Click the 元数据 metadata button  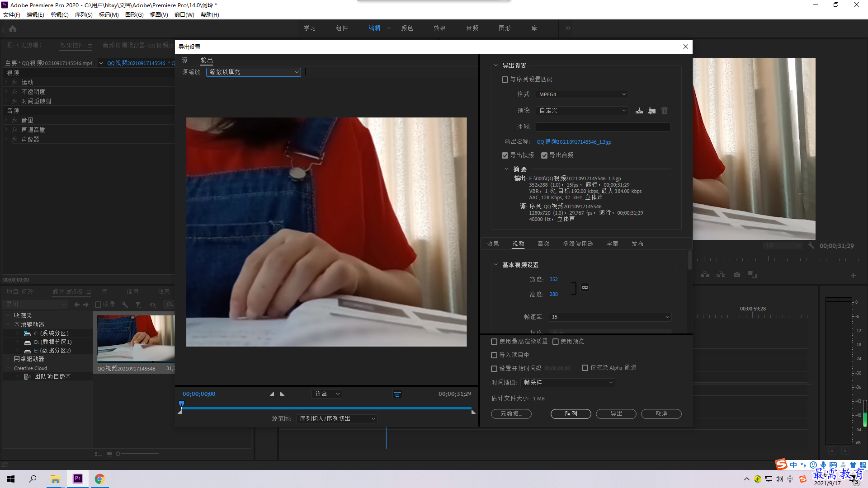pos(511,414)
